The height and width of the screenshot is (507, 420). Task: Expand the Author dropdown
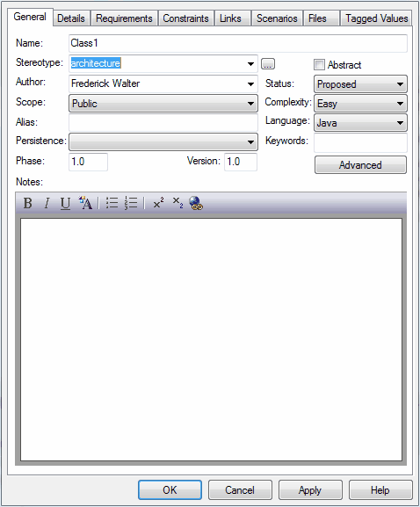250,84
